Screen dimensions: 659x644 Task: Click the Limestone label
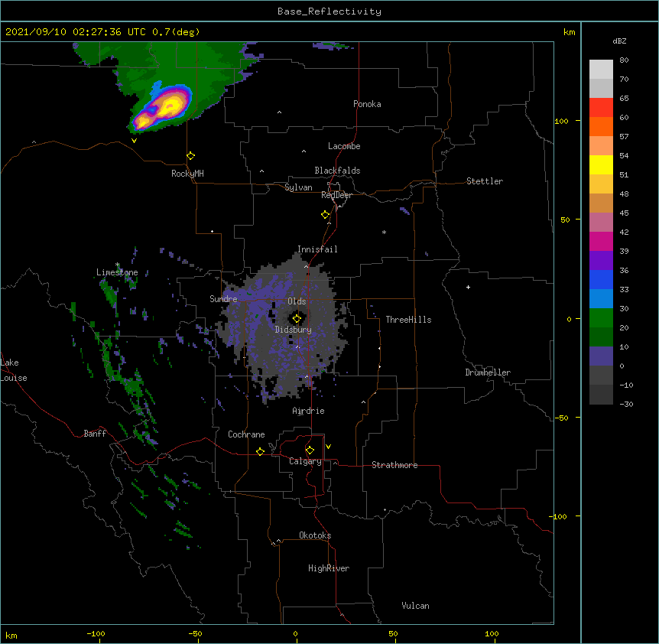coord(117,272)
